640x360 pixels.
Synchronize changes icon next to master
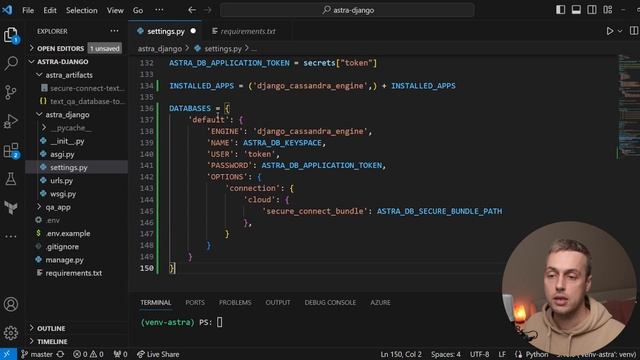coord(60,354)
